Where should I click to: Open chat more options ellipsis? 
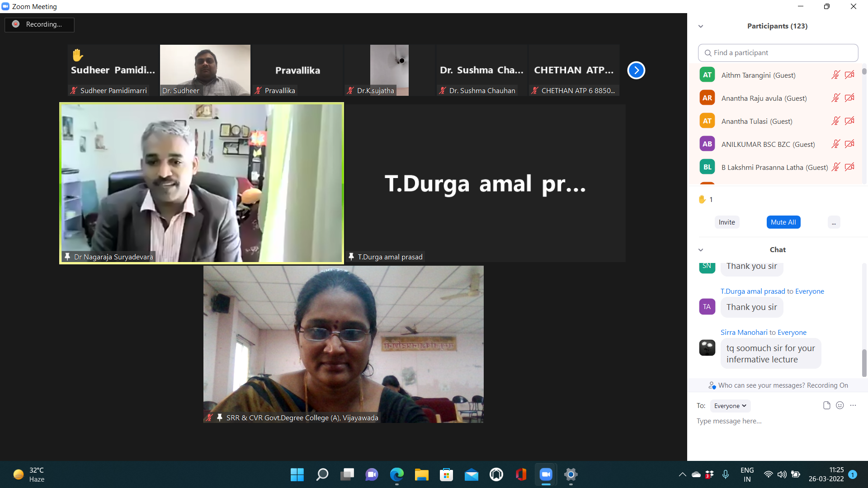pyautogui.click(x=853, y=405)
